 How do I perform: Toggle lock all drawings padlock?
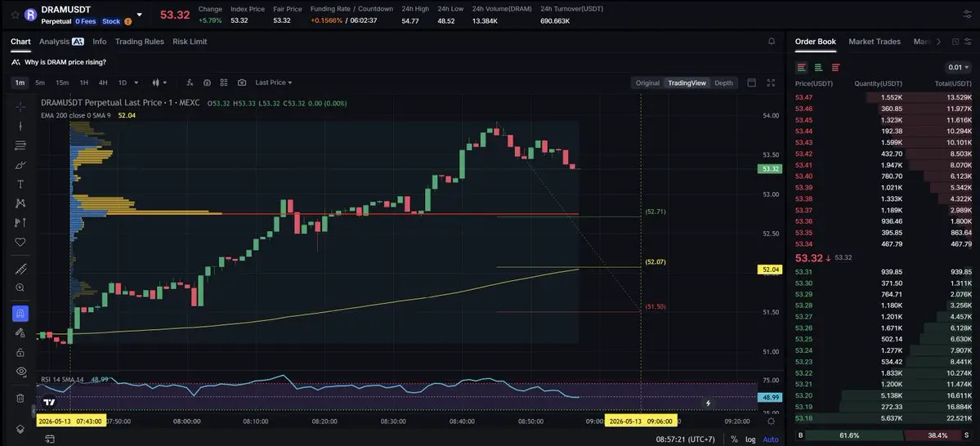(20, 352)
